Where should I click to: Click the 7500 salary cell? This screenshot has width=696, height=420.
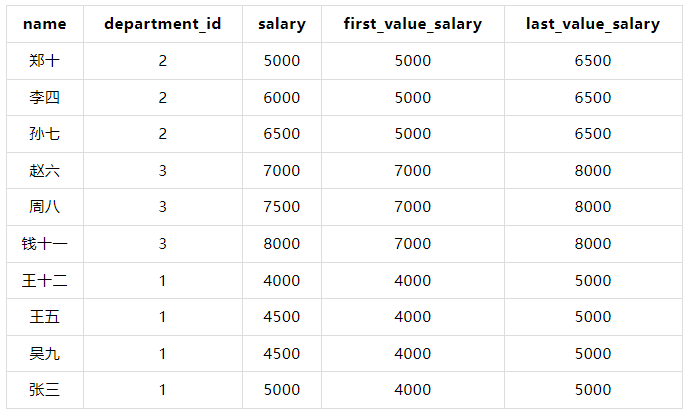coord(281,207)
